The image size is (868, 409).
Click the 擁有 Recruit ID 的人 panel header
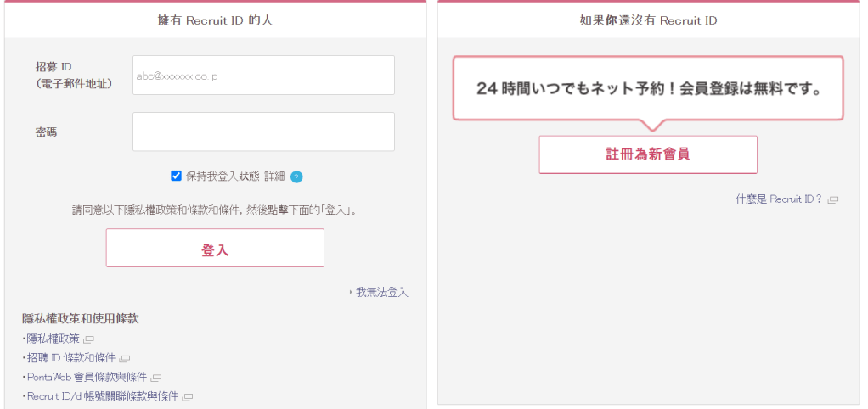215,20
